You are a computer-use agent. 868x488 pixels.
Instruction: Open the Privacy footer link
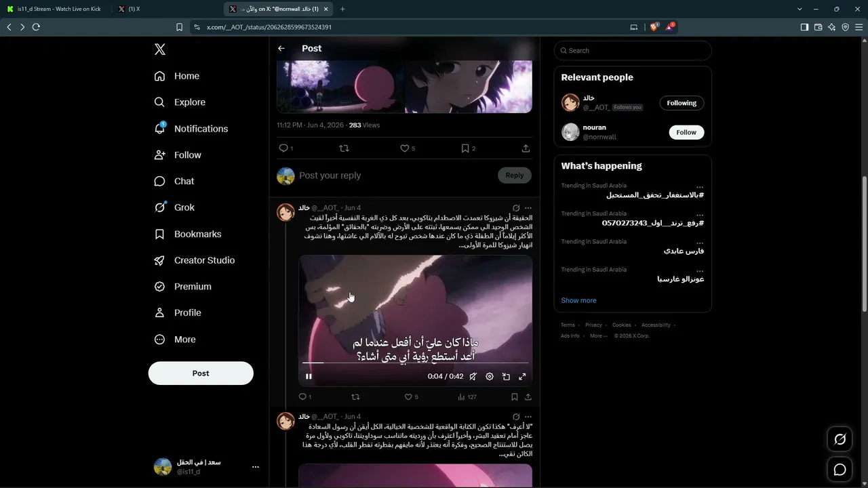[x=593, y=325]
